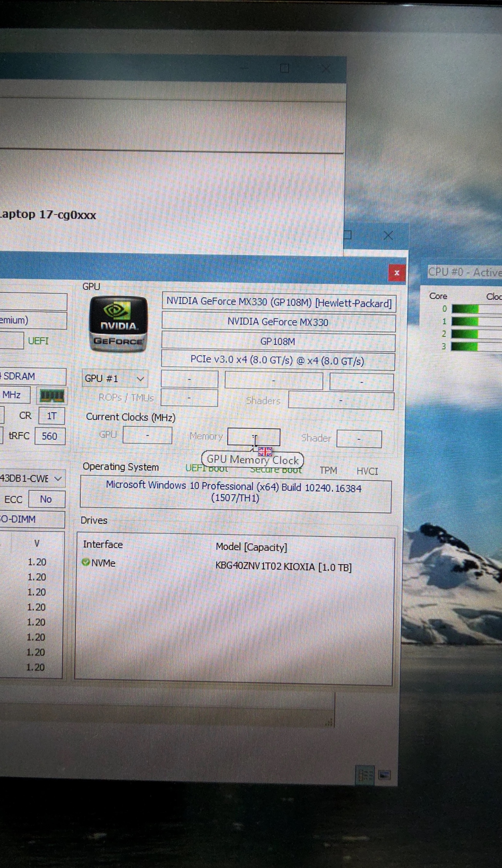Click the Core 2 usage bar
Image resolution: width=502 pixels, height=868 pixels.
pyautogui.click(x=477, y=334)
